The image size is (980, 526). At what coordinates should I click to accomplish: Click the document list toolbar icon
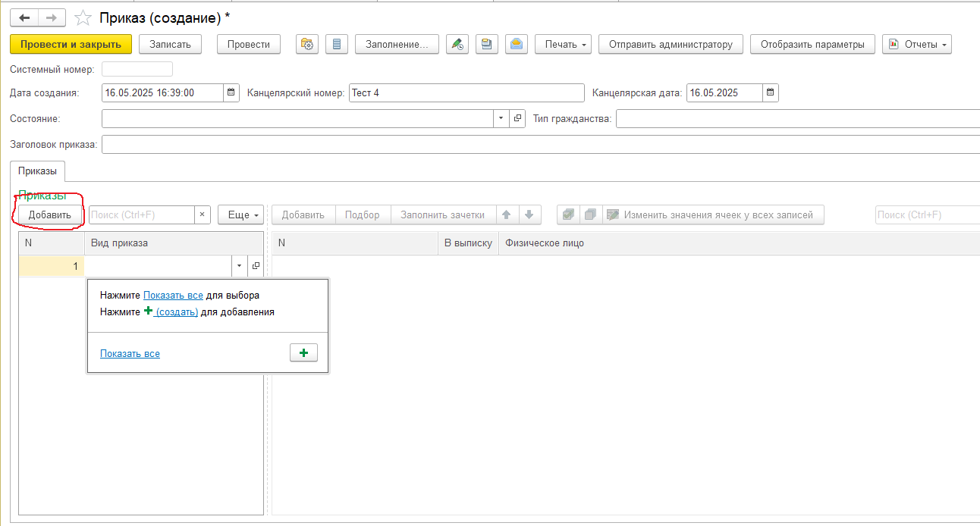[x=337, y=45]
